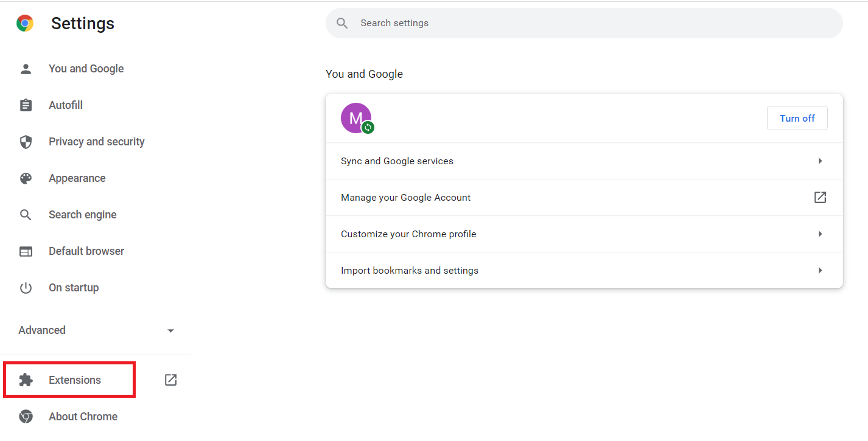Click the Chrome logo beside Settings
868x441 pixels.
(x=25, y=23)
